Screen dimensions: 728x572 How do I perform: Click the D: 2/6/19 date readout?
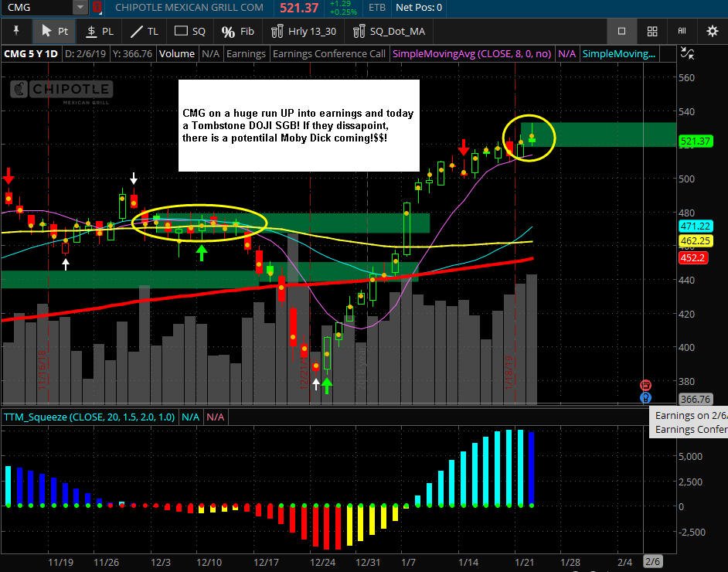pos(86,54)
